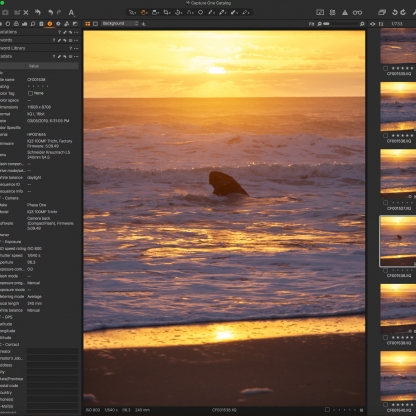This screenshot has width=416, height=416.
Task: Open the Keyword Library panel action menu
Action: (76, 48)
